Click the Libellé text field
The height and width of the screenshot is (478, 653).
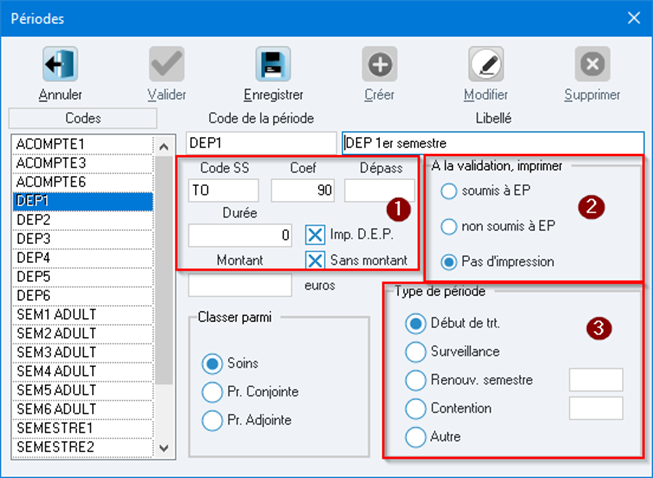(493, 143)
